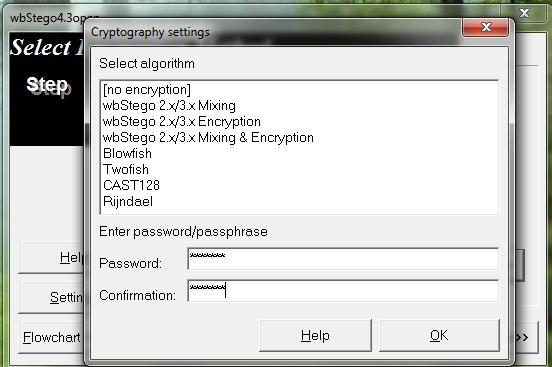This screenshot has width=552, height=367.
Task: Choose the Rijndael algorithm
Action: coord(128,201)
